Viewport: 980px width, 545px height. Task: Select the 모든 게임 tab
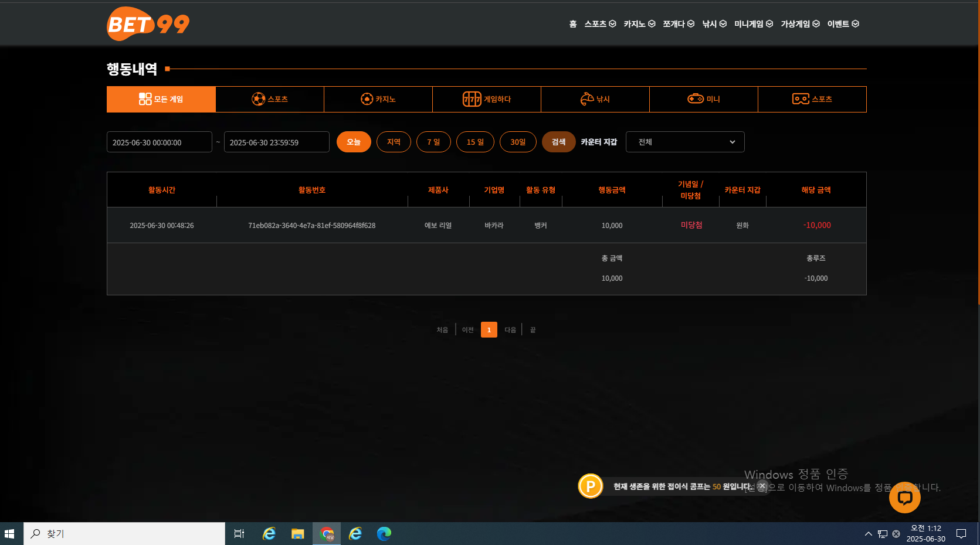(x=161, y=99)
